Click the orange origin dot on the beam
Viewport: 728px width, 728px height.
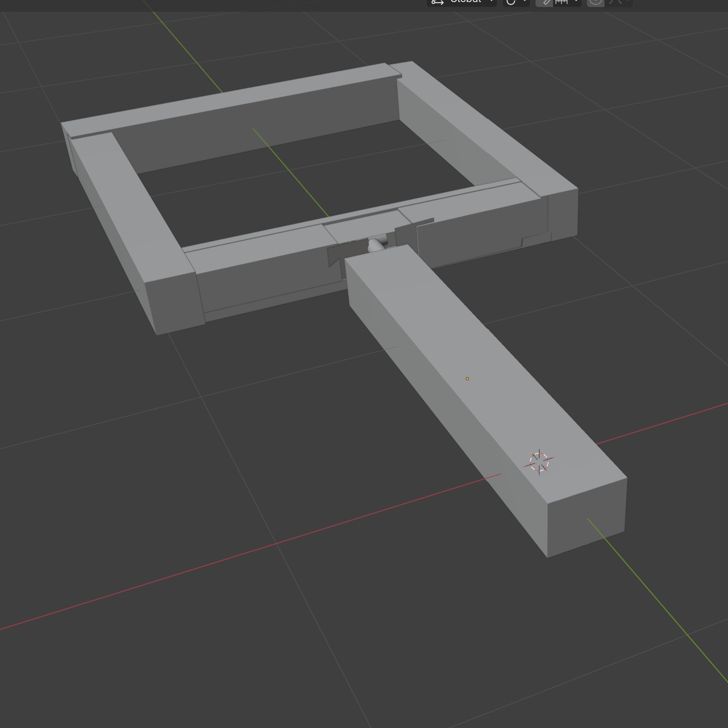point(468,379)
